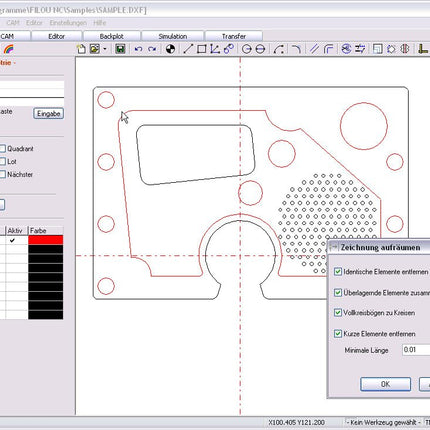
Task: Click the Kein Werkzeug gewählt status text
Action: pyautogui.click(x=384, y=422)
